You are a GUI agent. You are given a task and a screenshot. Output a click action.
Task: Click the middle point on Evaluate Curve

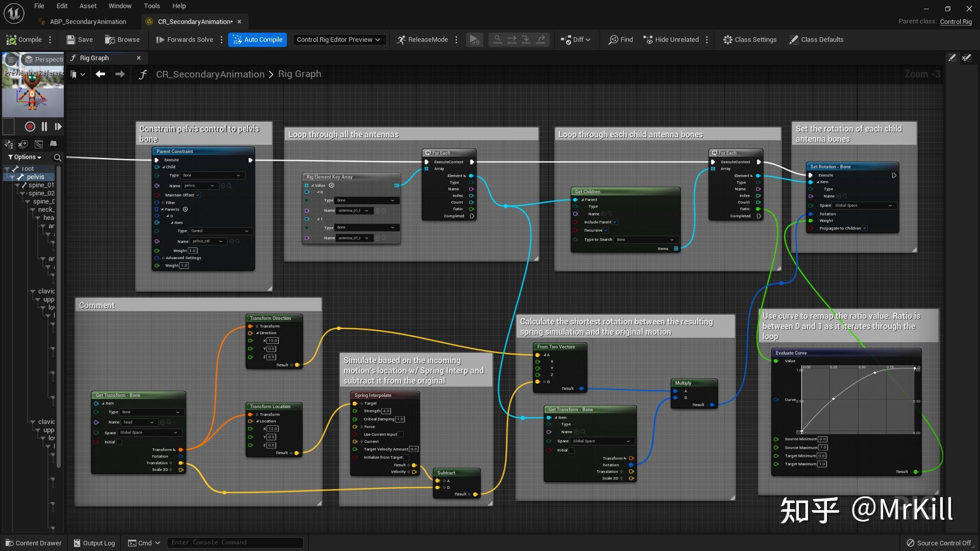(x=834, y=399)
